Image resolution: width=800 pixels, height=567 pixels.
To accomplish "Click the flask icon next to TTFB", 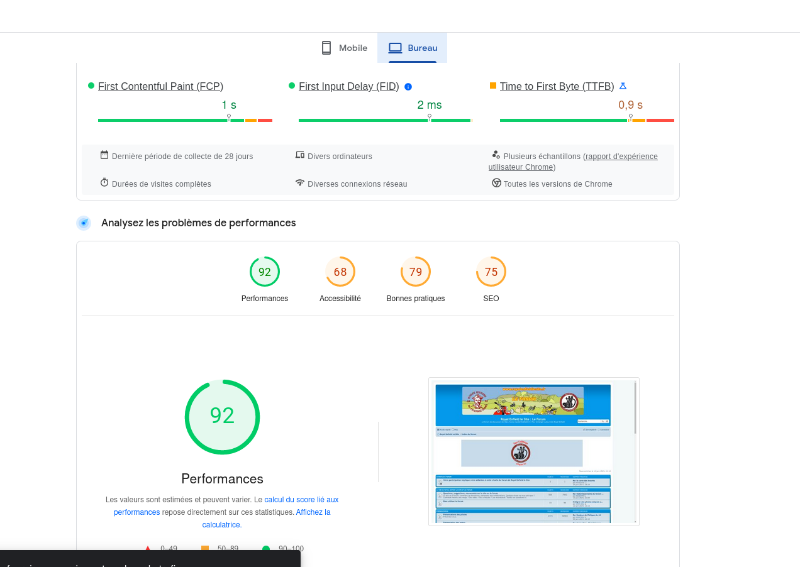I will (623, 86).
